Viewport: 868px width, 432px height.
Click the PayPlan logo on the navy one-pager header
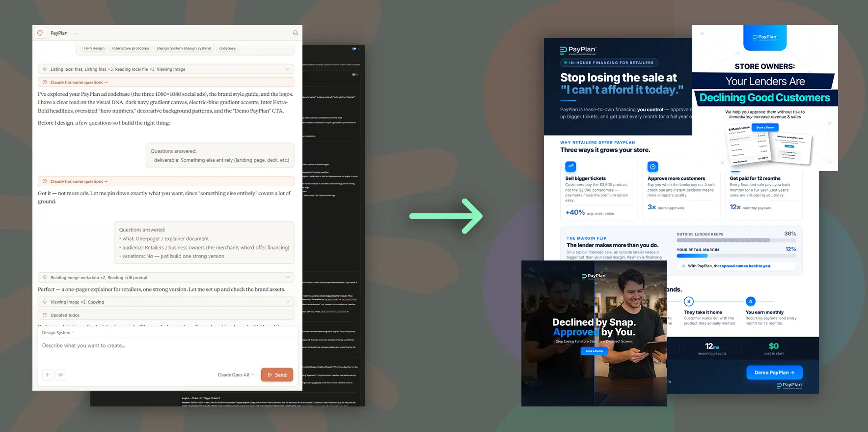(x=578, y=50)
